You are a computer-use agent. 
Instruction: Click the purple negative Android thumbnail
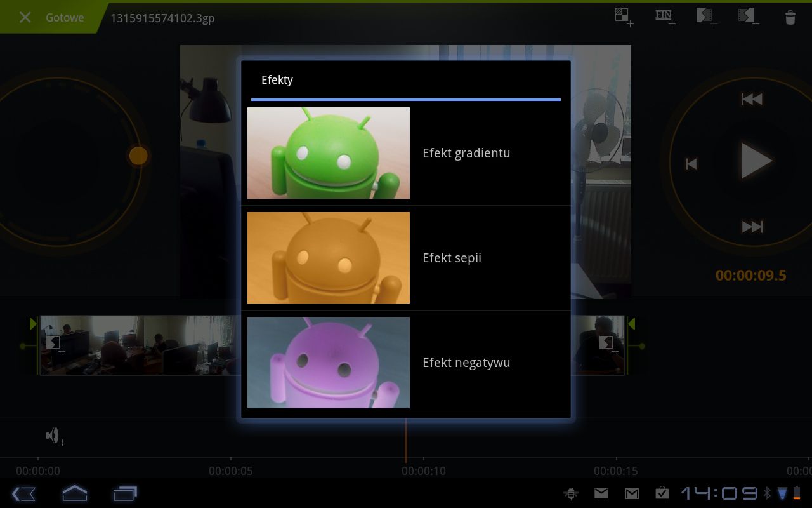[x=329, y=363]
